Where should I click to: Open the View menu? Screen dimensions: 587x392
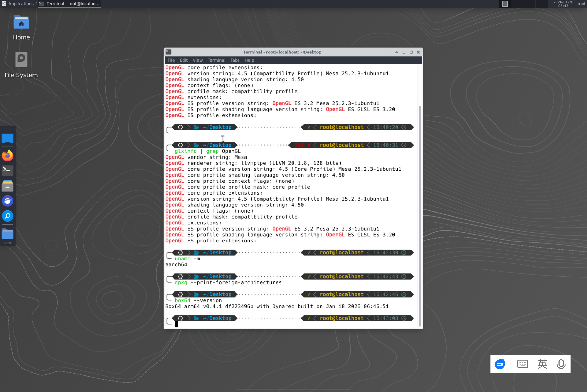(197, 60)
